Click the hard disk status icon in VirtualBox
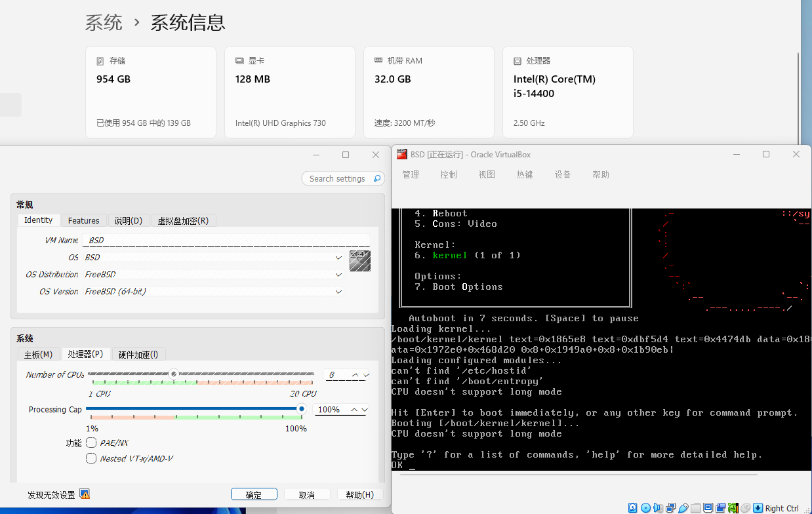812x514 pixels. (x=632, y=507)
